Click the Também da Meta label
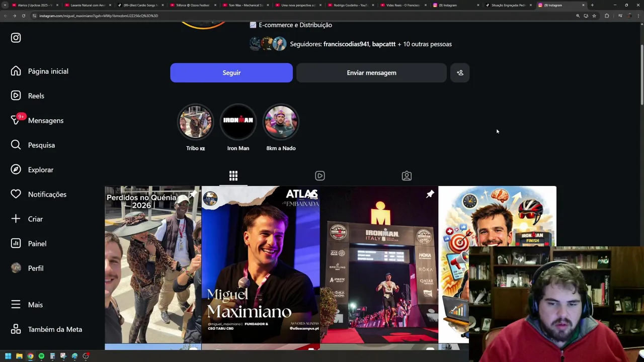The width and height of the screenshot is (644, 362). click(55, 329)
